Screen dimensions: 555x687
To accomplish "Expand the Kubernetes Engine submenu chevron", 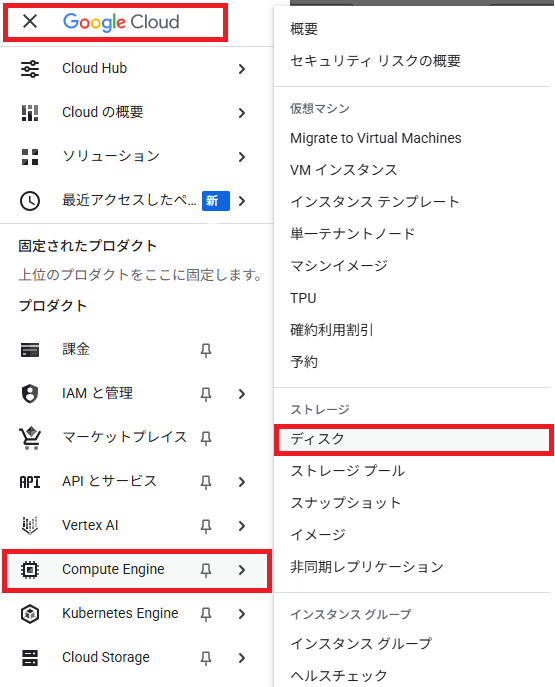I will click(x=242, y=614).
